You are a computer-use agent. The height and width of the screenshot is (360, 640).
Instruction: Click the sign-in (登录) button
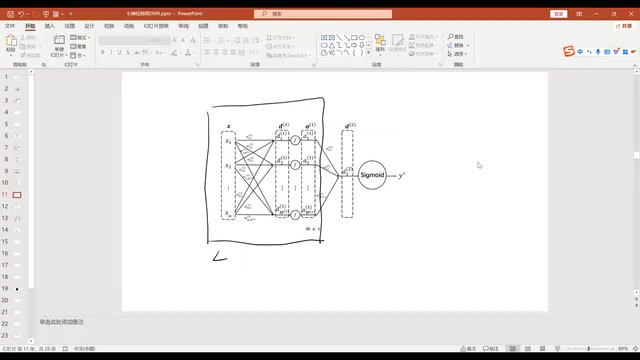point(558,14)
